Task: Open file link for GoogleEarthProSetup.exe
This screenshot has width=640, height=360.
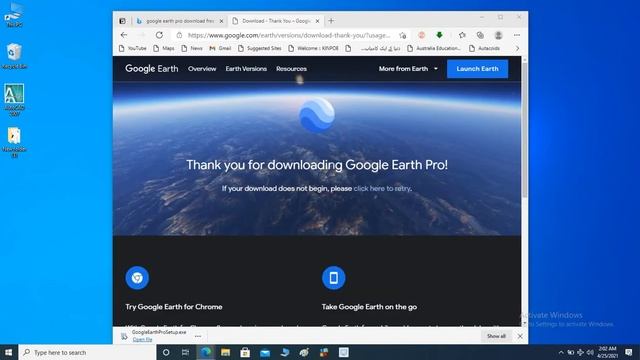Action: pyautogui.click(x=142, y=339)
